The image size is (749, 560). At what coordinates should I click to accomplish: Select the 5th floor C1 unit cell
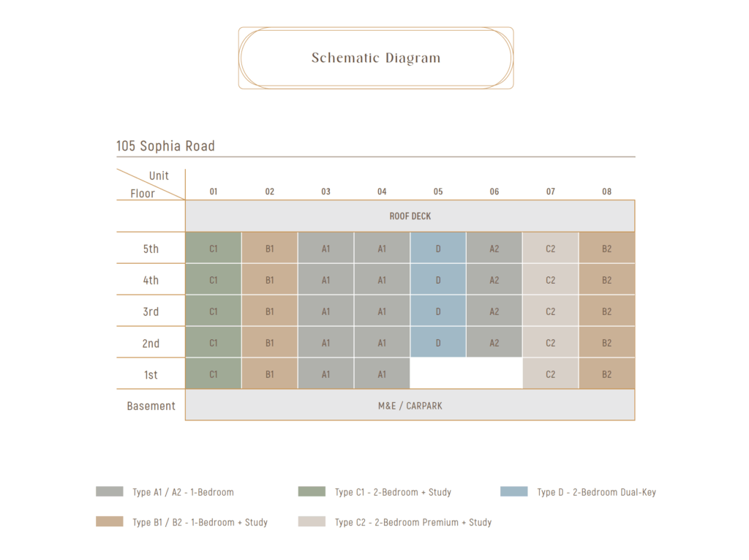click(214, 249)
